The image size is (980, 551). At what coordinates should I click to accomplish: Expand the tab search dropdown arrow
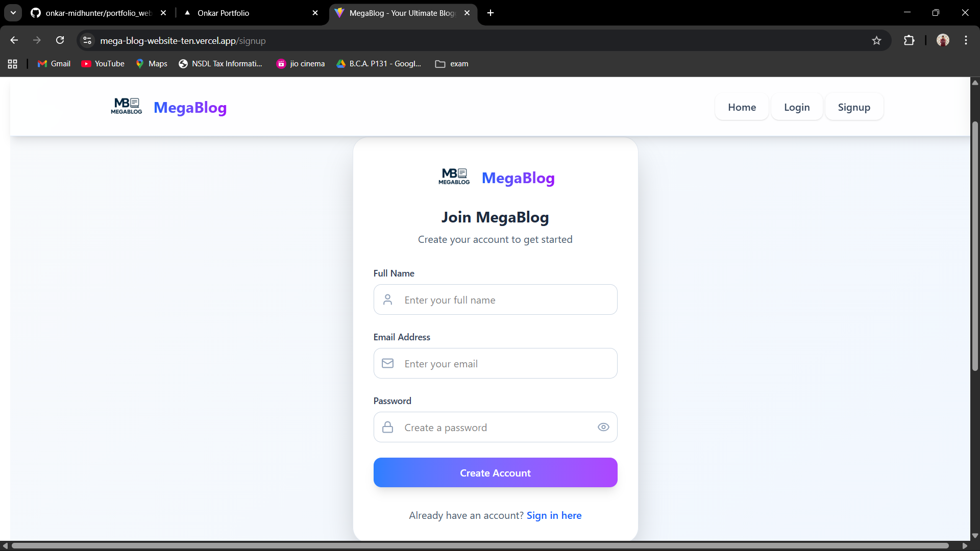[x=13, y=13]
